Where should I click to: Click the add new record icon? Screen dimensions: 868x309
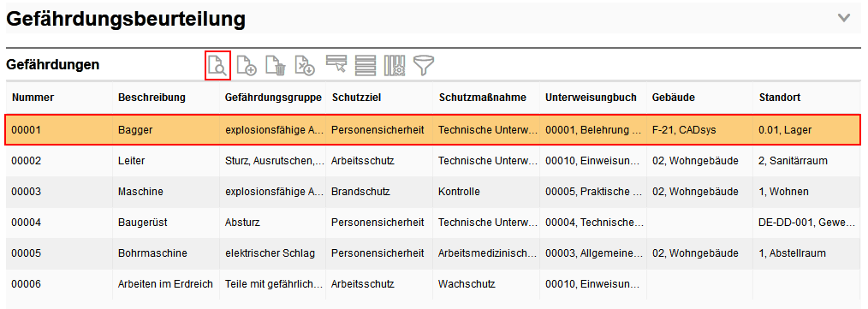click(247, 65)
